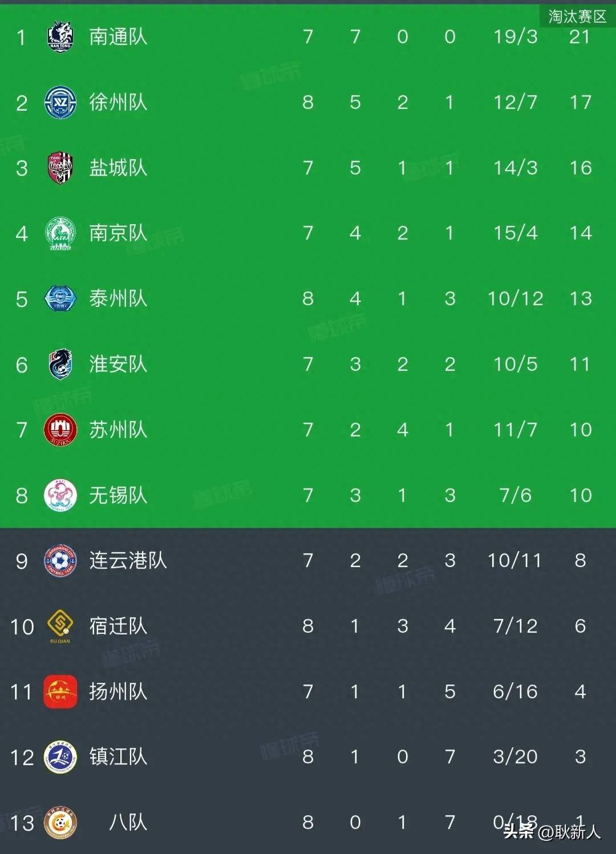Tap the Xuzhou team crest

point(60,103)
